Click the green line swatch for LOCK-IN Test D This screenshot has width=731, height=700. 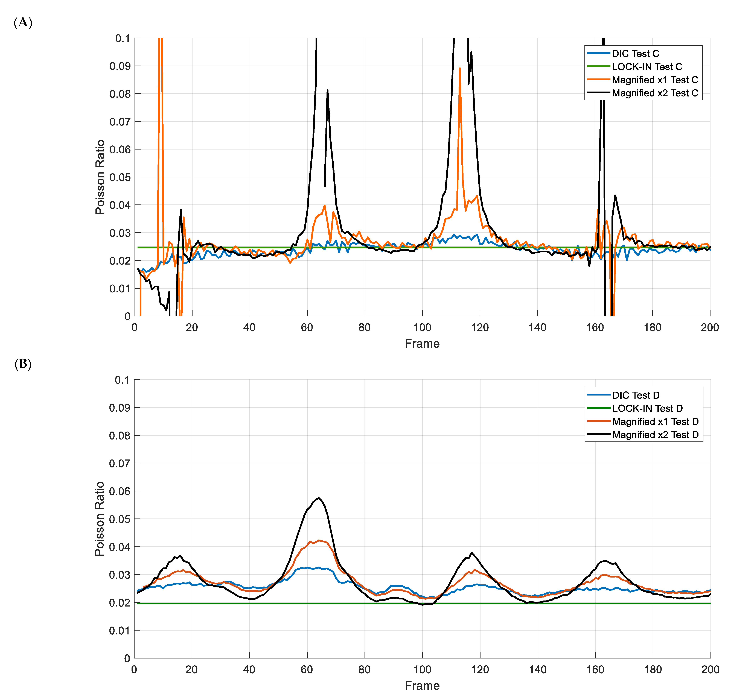(x=599, y=409)
